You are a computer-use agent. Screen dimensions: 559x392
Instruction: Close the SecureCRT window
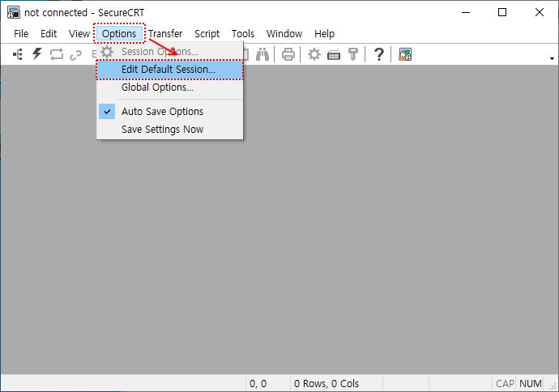point(540,12)
